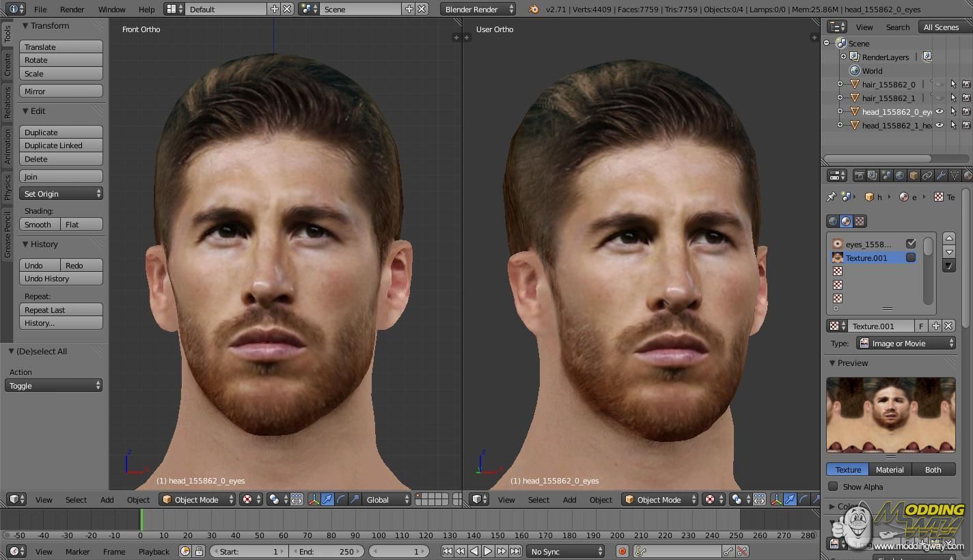Jump to the timeline end frame icon
Viewport: 973px width, 560px height.
515,551
